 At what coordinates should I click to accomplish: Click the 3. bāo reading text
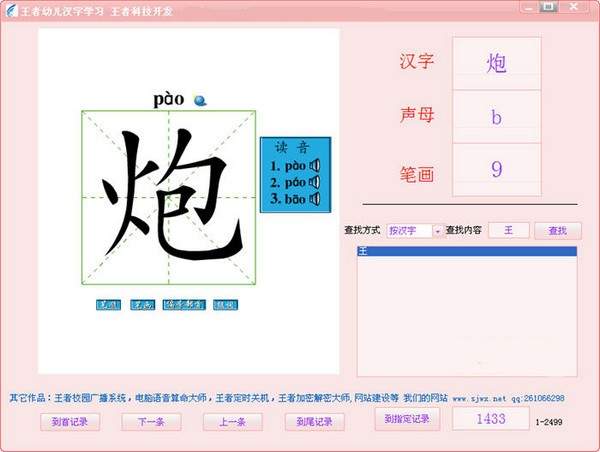coord(288,199)
